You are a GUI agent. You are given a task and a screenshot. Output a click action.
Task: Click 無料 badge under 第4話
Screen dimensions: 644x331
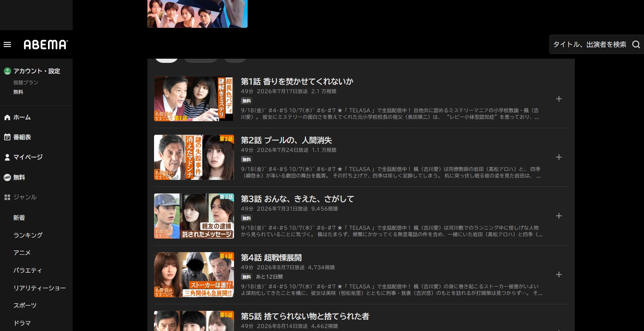247,277
